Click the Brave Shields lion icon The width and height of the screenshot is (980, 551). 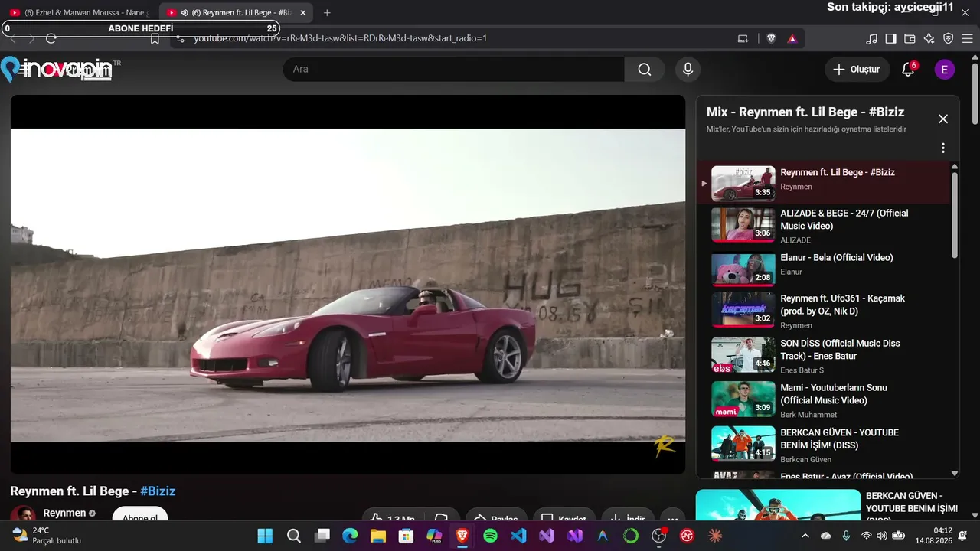click(771, 38)
